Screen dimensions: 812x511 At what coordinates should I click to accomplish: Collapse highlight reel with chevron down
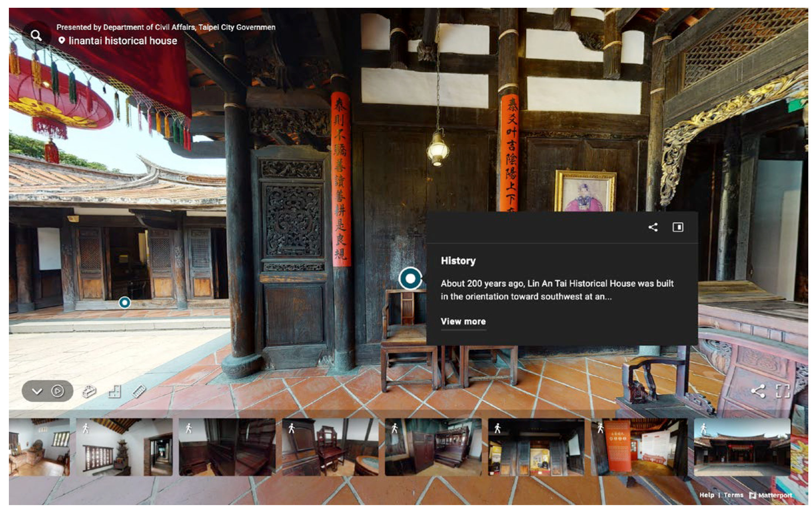point(37,391)
